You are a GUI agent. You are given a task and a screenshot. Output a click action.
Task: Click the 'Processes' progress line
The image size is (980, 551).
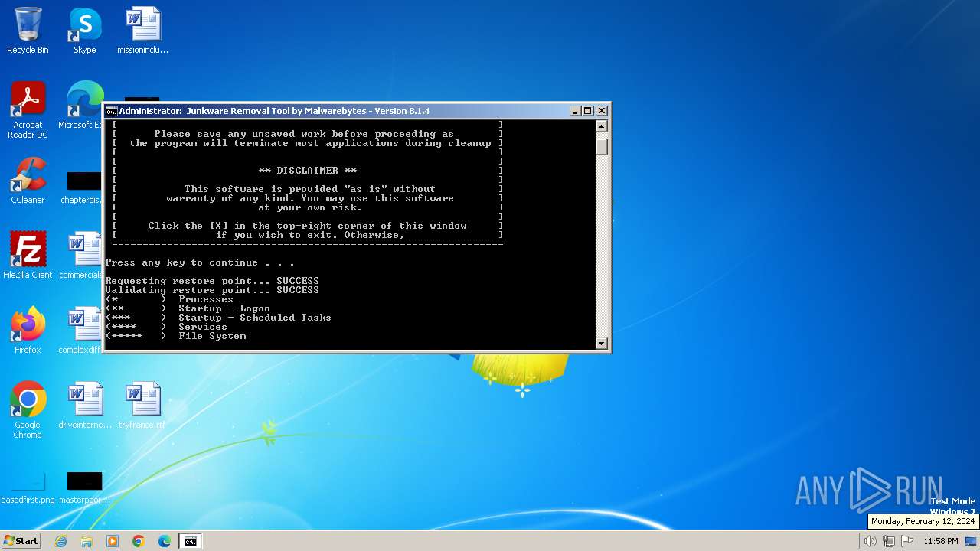(x=169, y=299)
